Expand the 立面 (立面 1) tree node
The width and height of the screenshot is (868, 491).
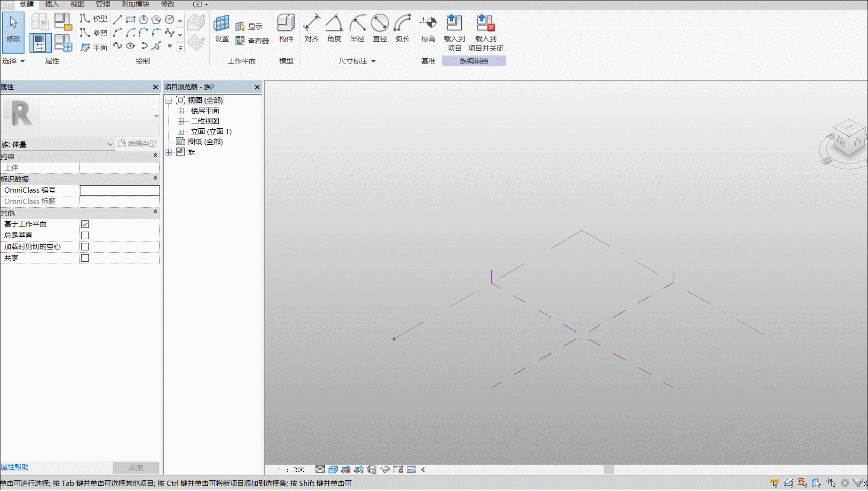point(181,132)
